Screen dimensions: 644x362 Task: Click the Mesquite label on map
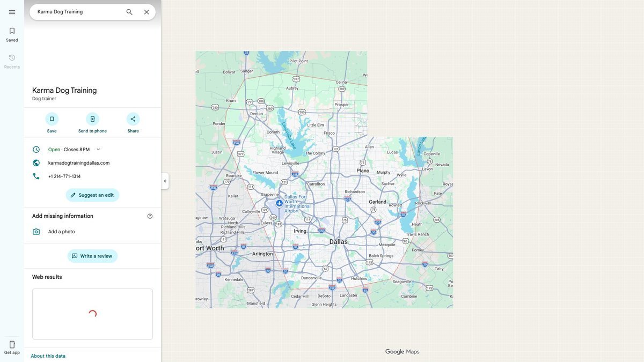[387, 245]
